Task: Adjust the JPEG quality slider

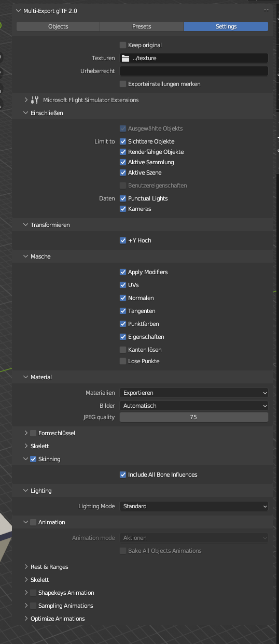Action: (194, 417)
